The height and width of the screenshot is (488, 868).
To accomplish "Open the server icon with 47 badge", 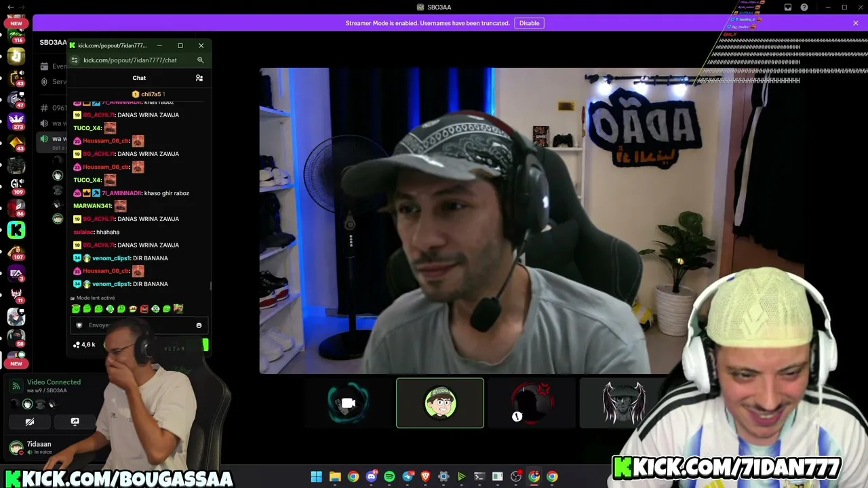I will 16,100.
